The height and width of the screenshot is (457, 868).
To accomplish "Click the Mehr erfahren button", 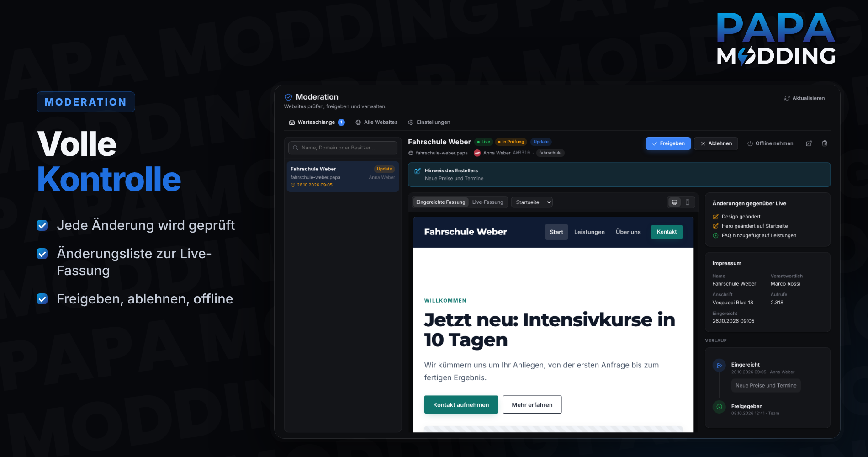I will 532,405.
